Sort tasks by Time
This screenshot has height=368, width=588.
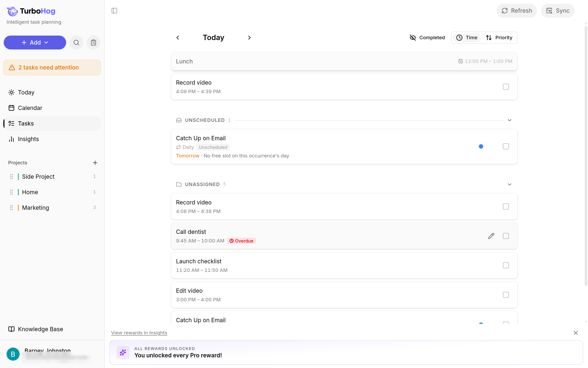pyautogui.click(x=467, y=37)
